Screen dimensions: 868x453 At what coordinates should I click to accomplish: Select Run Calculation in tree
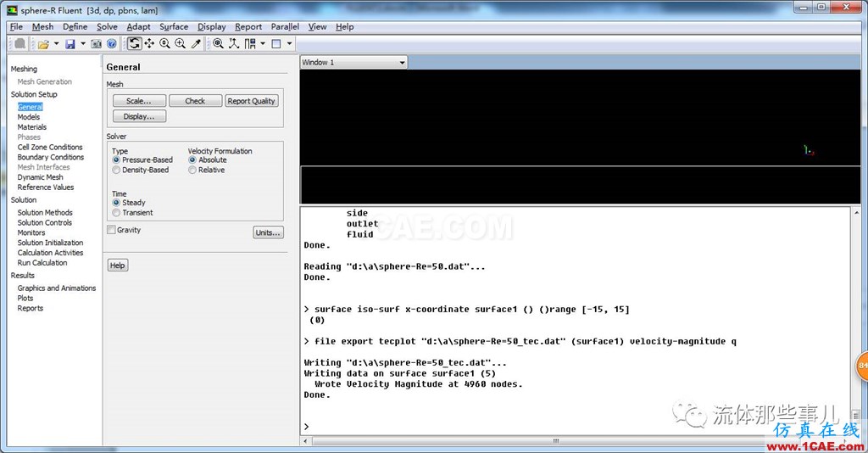click(x=42, y=262)
